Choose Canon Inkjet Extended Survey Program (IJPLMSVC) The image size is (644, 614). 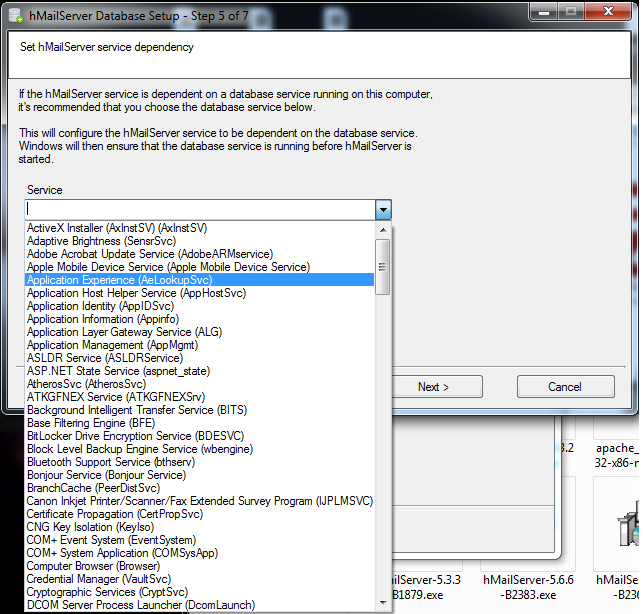pyautogui.click(x=200, y=501)
